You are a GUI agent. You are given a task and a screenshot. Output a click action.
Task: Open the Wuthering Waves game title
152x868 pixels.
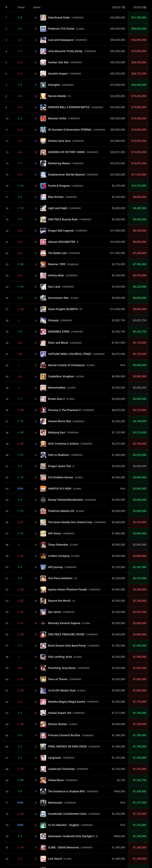(59, 163)
